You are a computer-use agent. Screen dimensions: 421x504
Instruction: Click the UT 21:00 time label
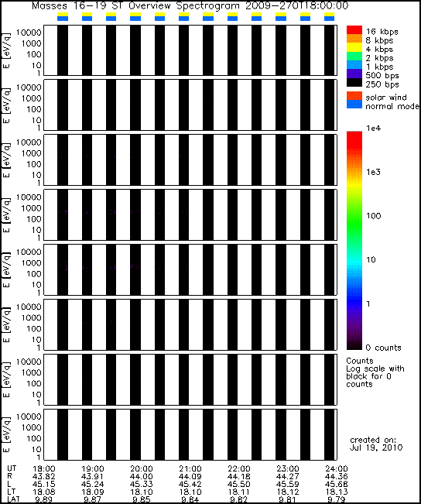[190, 468]
